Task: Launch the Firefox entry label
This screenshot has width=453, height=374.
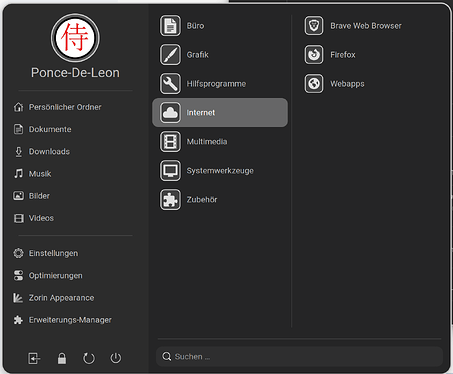Action: tap(343, 55)
